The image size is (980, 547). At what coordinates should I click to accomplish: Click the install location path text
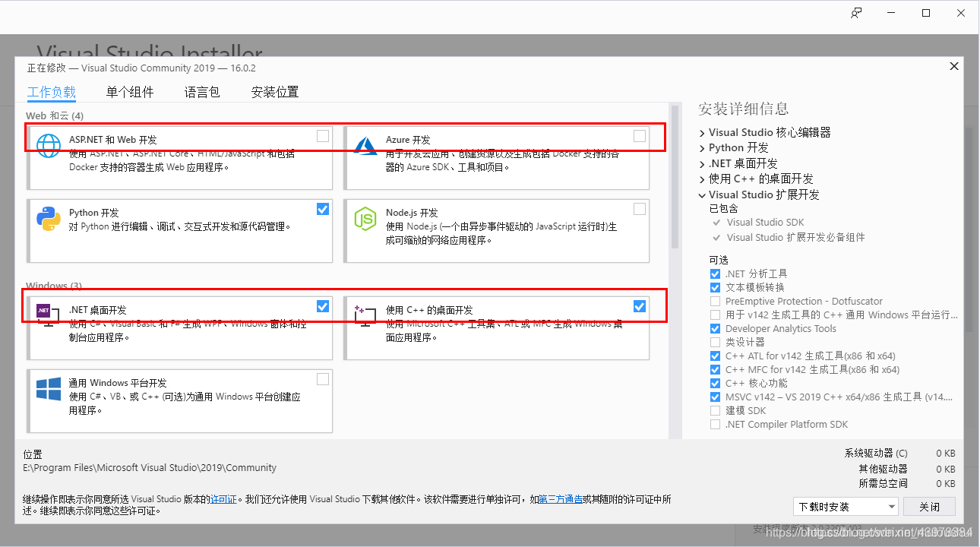(x=150, y=468)
